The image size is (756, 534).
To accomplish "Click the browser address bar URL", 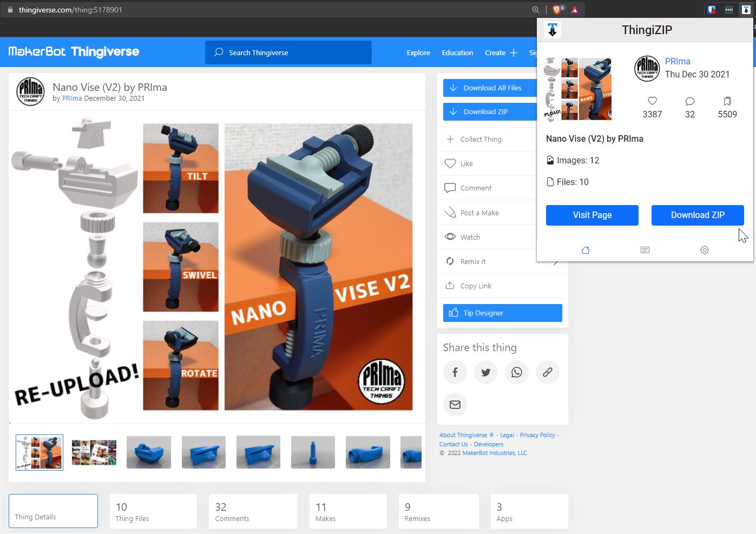I will (70, 10).
